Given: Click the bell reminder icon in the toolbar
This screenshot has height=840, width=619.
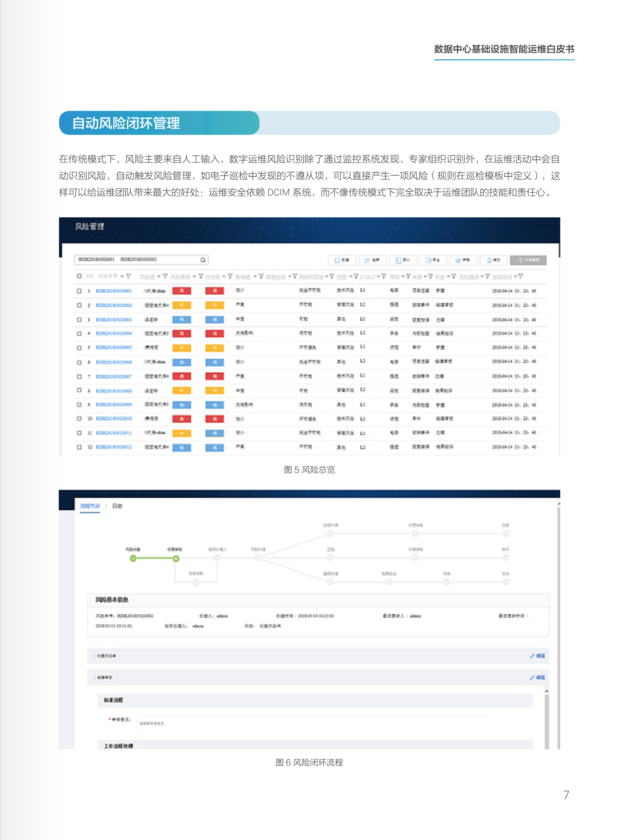Looking at the screenshot, I should click(494, 260).
